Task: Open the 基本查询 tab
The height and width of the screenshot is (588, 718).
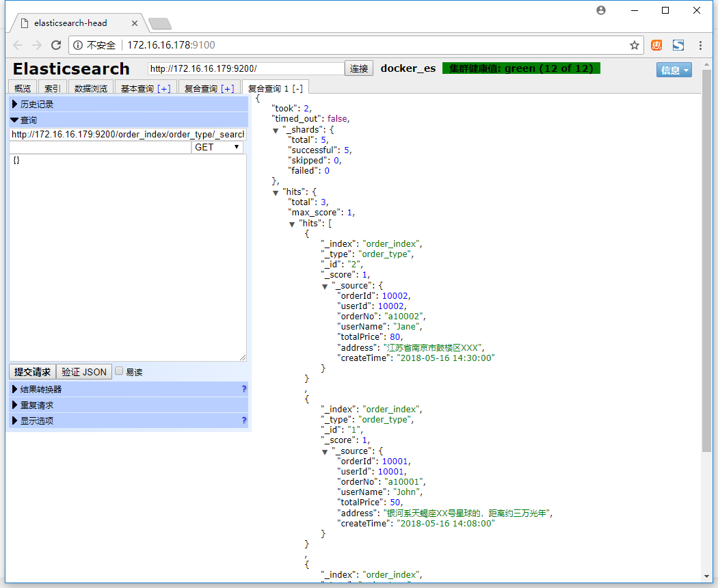Action: [137, 88]
